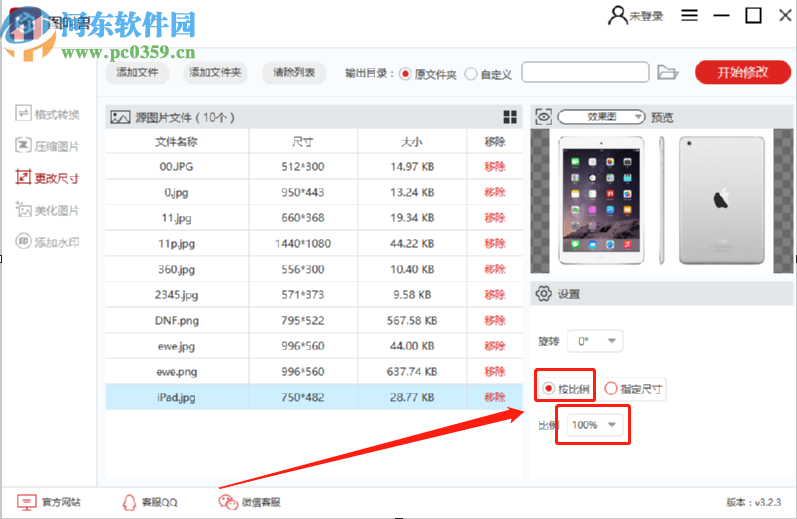Select the iPad.jpg file name
This screenshot has height=519, width=797.
[x=176, y=397]
